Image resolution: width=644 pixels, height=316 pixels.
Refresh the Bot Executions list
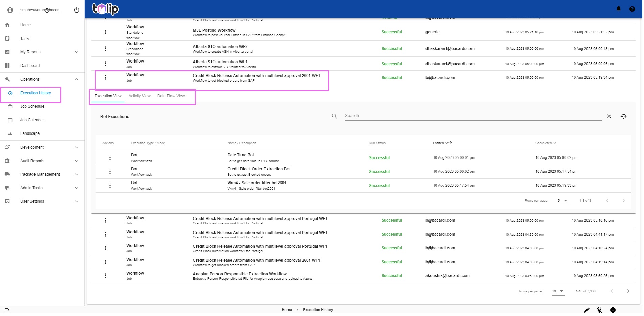[x=624, y=116]
